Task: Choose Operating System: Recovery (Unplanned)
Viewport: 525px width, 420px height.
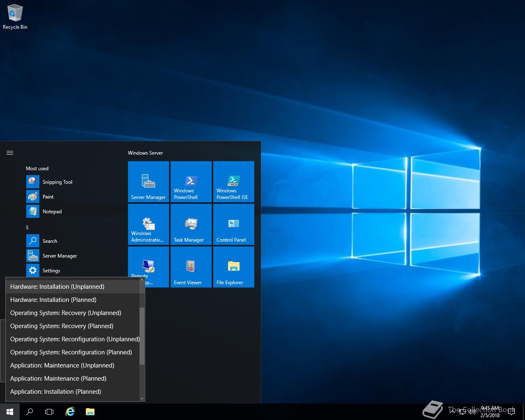Action: 66,313
